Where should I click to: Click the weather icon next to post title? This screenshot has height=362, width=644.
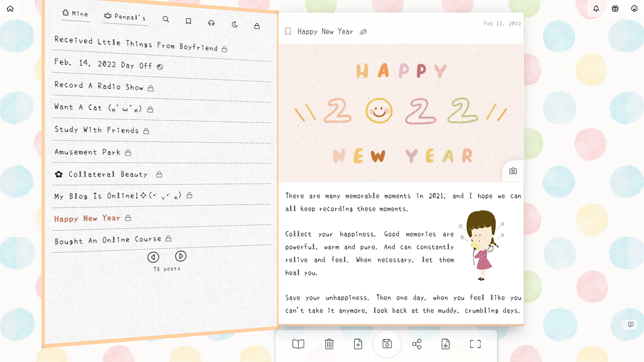pyautogui.click(x=363, y=32)
